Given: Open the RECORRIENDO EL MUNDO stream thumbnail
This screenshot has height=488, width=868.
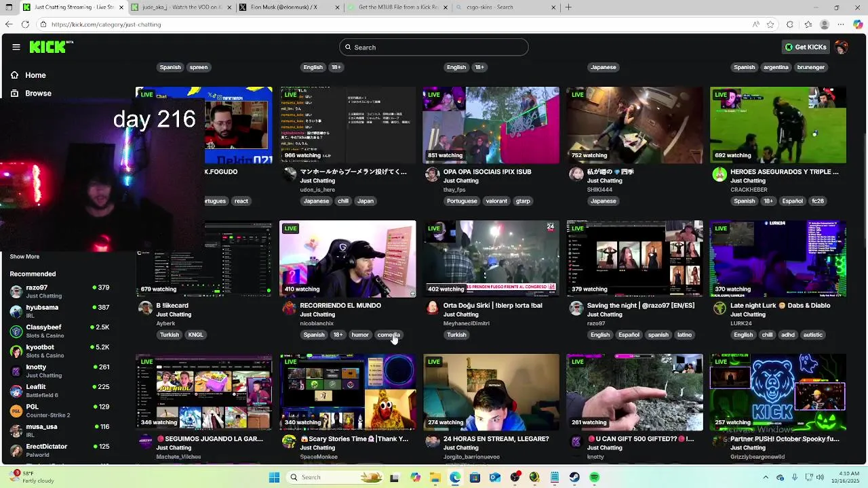Looking at the screenshot, I should [x=347, y=258].
